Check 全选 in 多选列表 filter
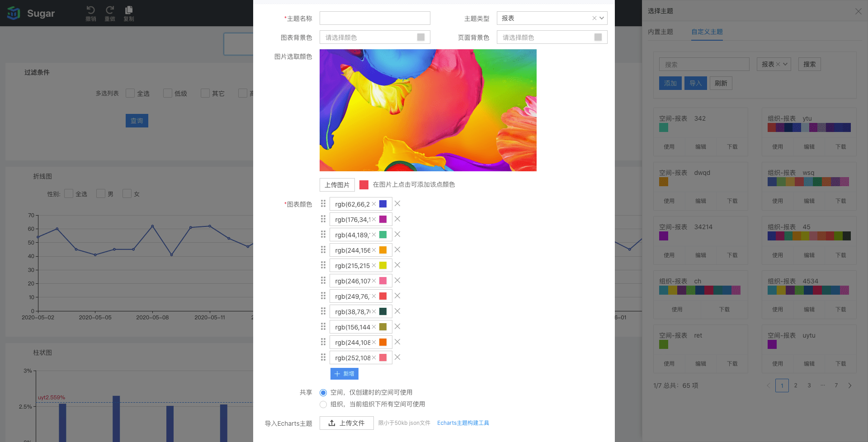Image resolution: width=868 pixels, height=442 pixels. pyautogui.click(x=130, y=93)
